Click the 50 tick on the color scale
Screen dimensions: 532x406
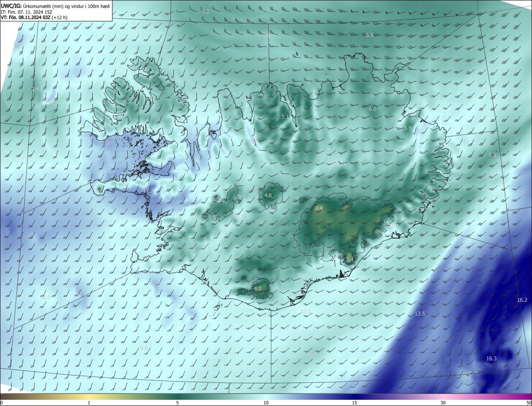[529, 403]
